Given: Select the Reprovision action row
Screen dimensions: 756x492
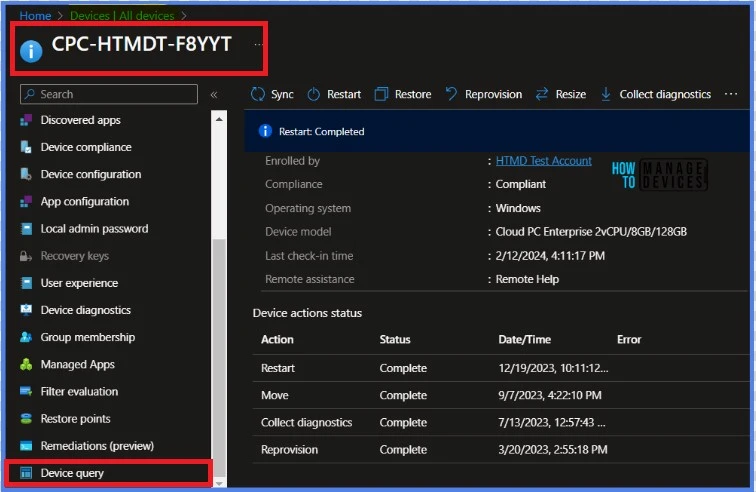Looking at the screenshot, I should (x=500, y=450).
